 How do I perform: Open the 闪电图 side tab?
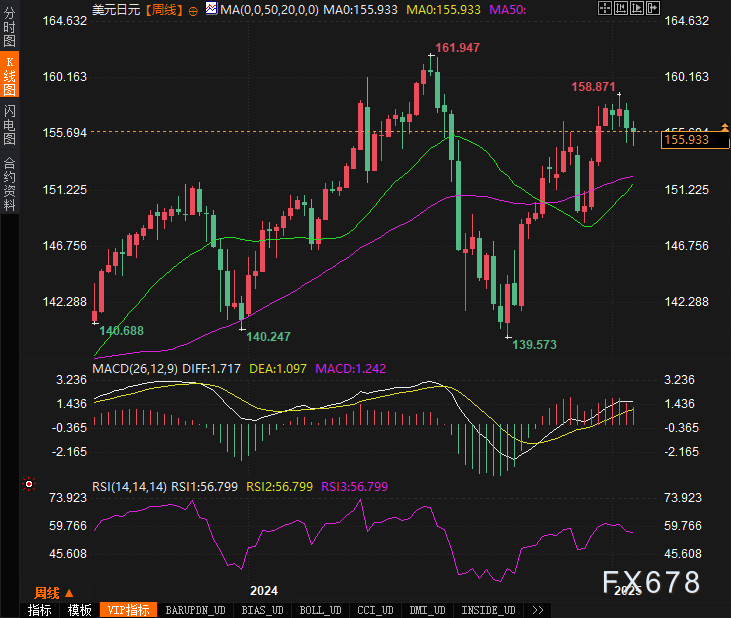(9, 124)
